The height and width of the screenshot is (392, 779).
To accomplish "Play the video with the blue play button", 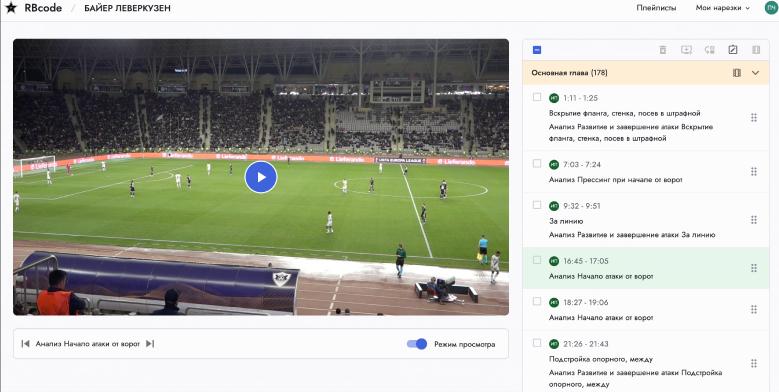I will click(261, 177).
